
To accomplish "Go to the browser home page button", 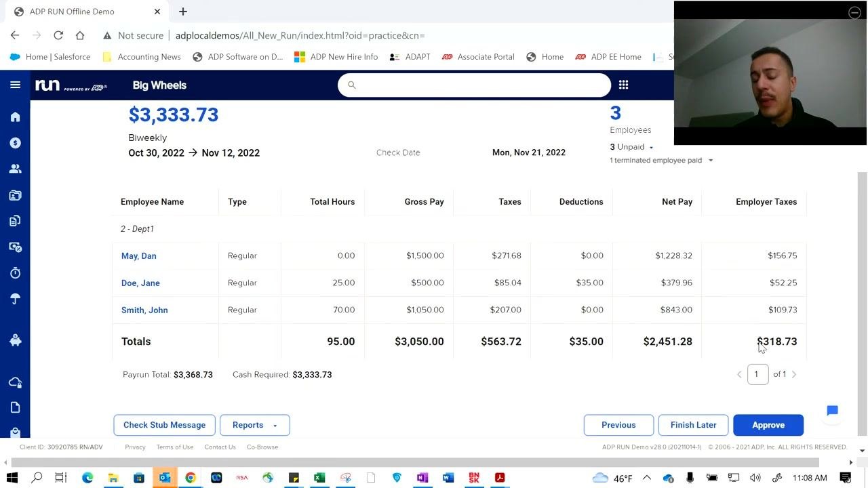I will 80,35.
